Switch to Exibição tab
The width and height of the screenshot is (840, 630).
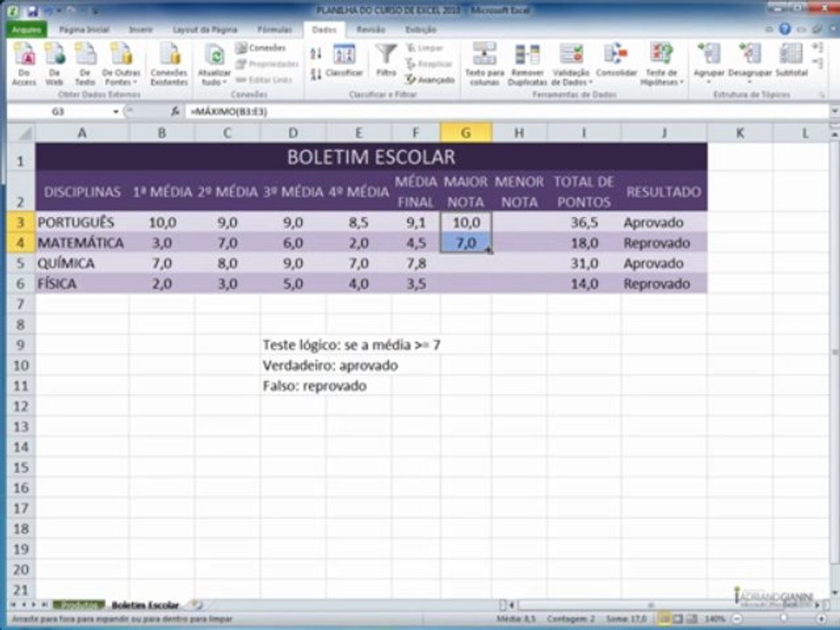[x=421, y=30]
